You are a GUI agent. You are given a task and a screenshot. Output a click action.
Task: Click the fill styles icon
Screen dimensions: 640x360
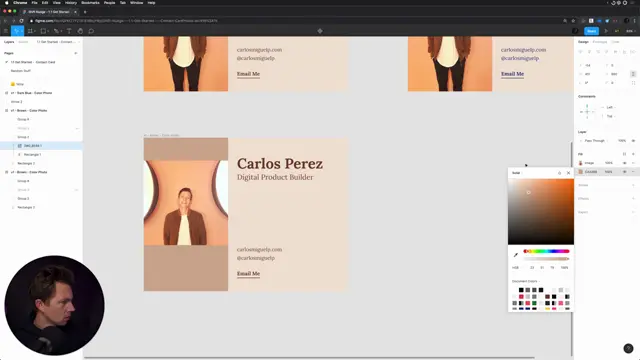tap(624, 154)
